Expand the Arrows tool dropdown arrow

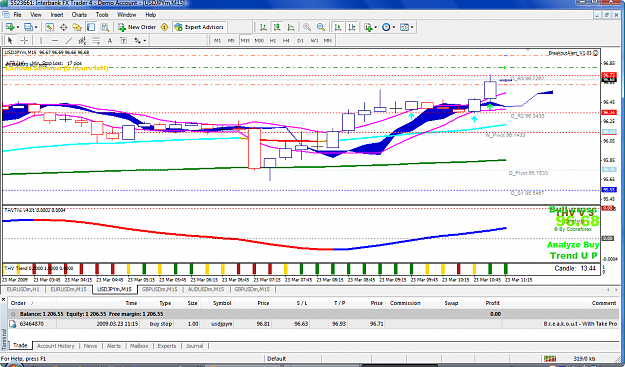145,41
